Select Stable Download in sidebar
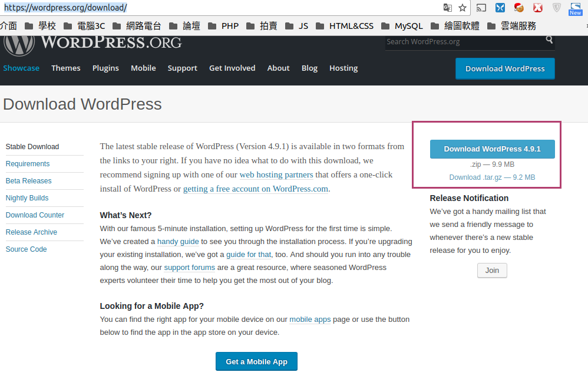This screenshot has height=382, width=588. pos(32,147)
